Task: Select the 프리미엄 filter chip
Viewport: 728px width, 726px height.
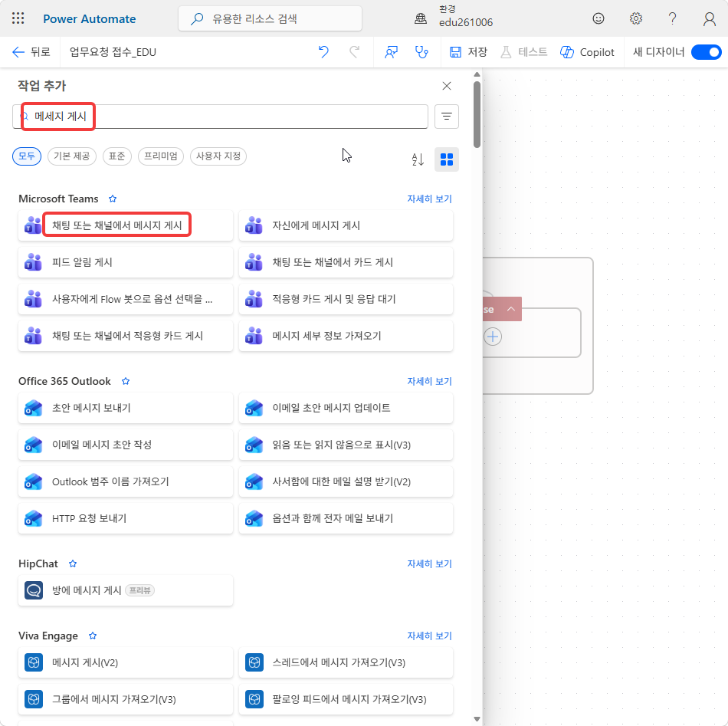Action: (x=161, y=156)
